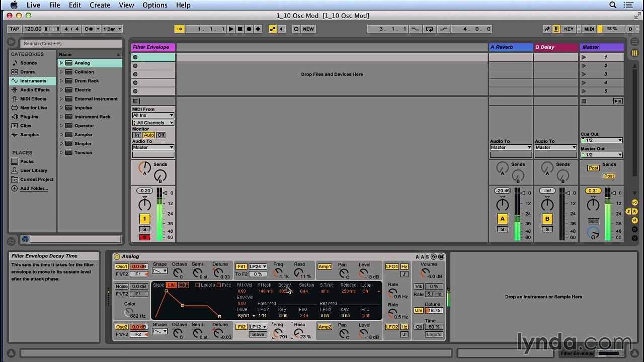The image size is (644, 362).
Task: Save Analog preset disk icon
Action: point(441,257)
